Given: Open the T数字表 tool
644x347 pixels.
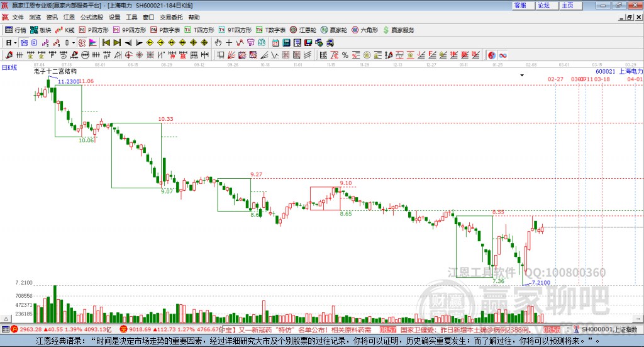Looking at the screenshot, I should [x=270, y=30].
